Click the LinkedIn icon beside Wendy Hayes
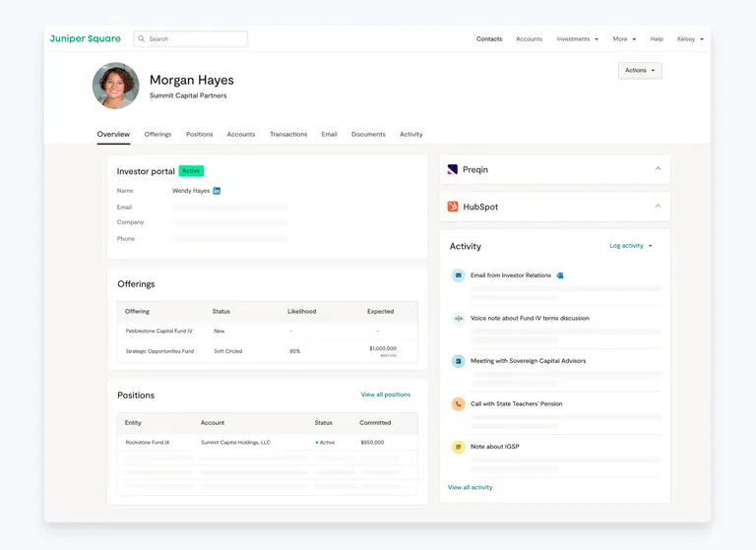The height and width of the screenshot is (550, 756). click(x=217, y=191)
